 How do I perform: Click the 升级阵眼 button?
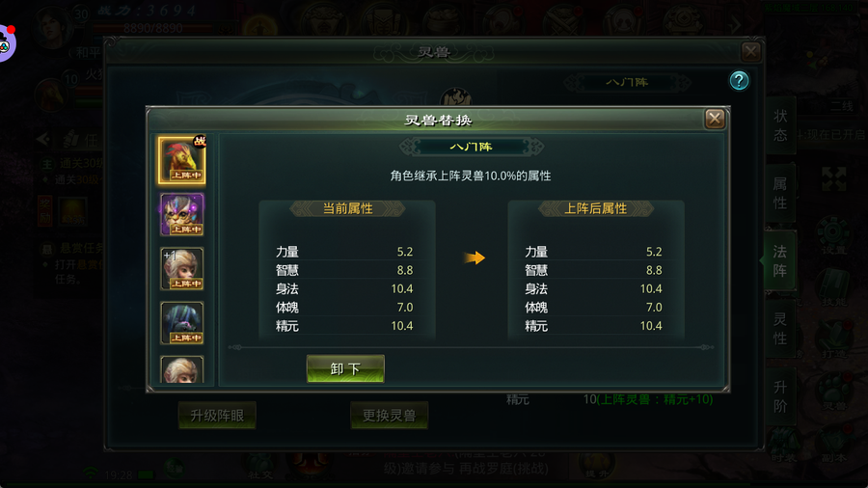point(217,416)
